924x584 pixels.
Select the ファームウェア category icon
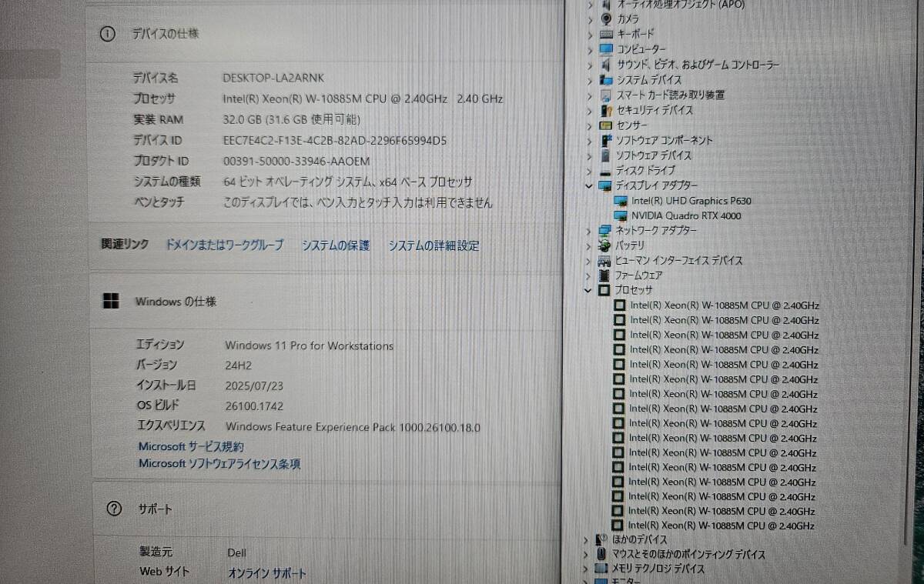coord(606,275)
